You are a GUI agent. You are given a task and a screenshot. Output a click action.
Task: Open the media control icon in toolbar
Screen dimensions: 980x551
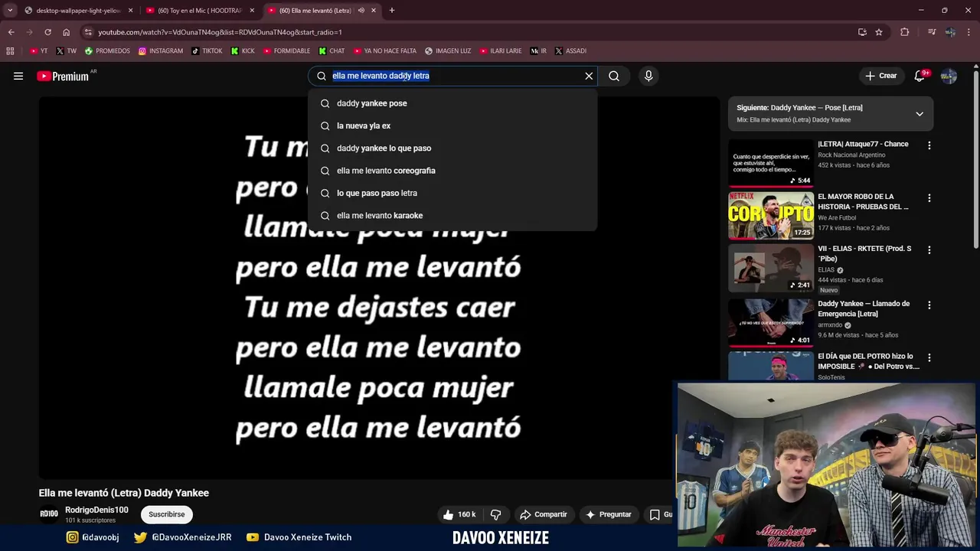pyautogui.click(x=932, y=32)
